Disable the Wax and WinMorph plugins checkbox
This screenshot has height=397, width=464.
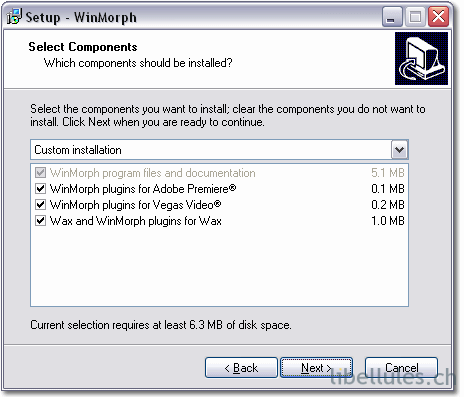coord(40,220)
